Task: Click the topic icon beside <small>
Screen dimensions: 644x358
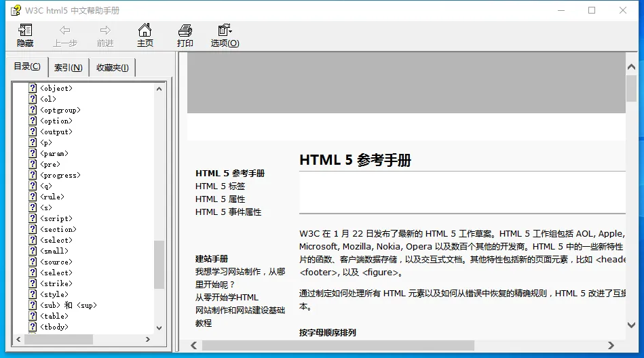Action: [33, 250]
